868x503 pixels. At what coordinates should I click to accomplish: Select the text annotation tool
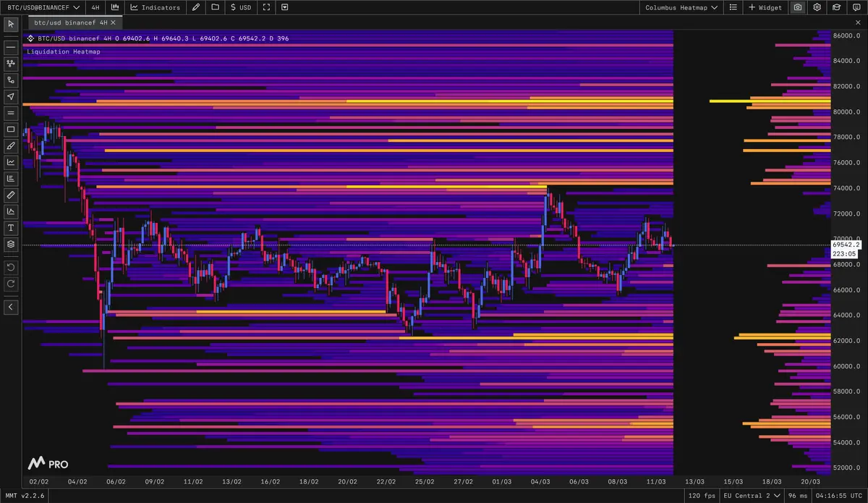tap(11, 228)
